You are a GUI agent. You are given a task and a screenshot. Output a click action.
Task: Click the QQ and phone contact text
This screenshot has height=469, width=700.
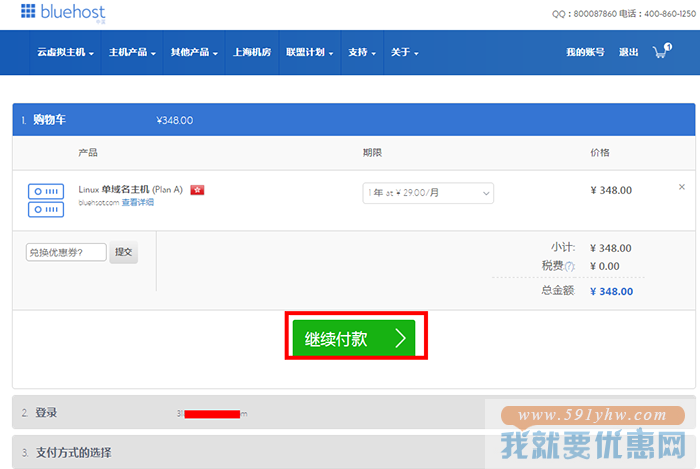624,14
